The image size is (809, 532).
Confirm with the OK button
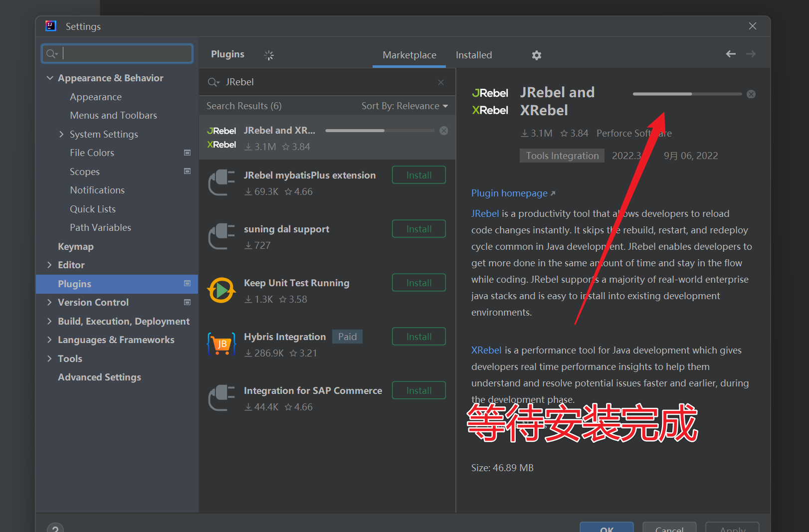[607, 528]
